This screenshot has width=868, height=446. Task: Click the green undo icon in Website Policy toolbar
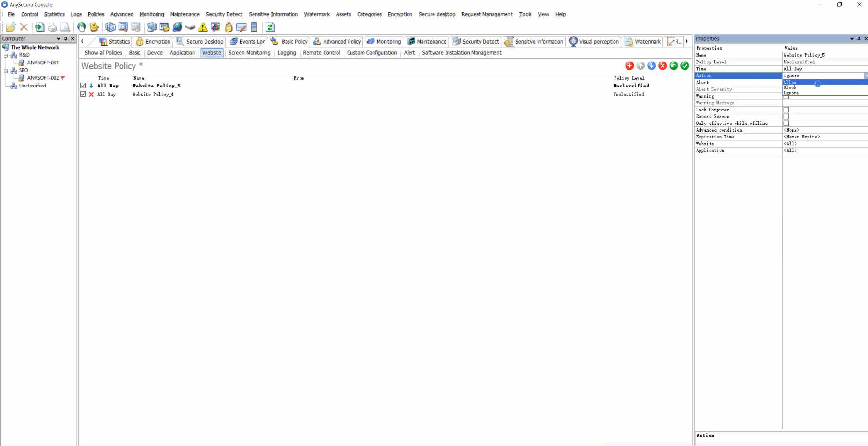tap(674, 66)
